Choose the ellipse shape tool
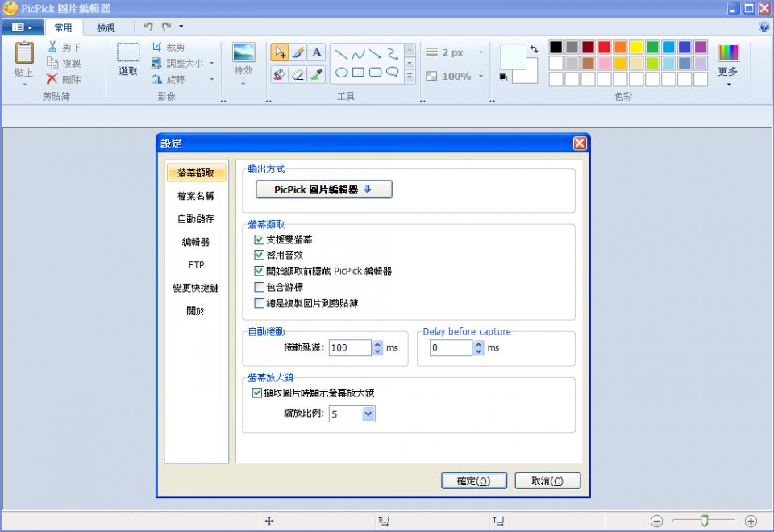 [x=342, y=73]
